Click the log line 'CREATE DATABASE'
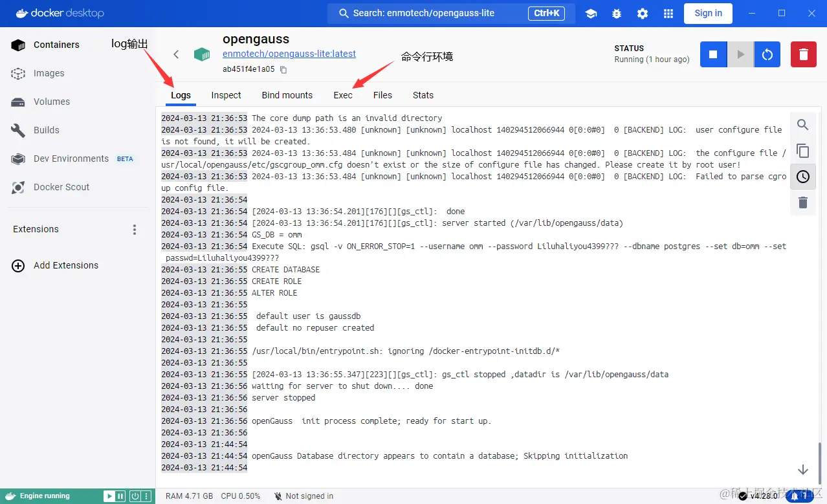Screen dimensions: 827x504 [x=285, y=270]
